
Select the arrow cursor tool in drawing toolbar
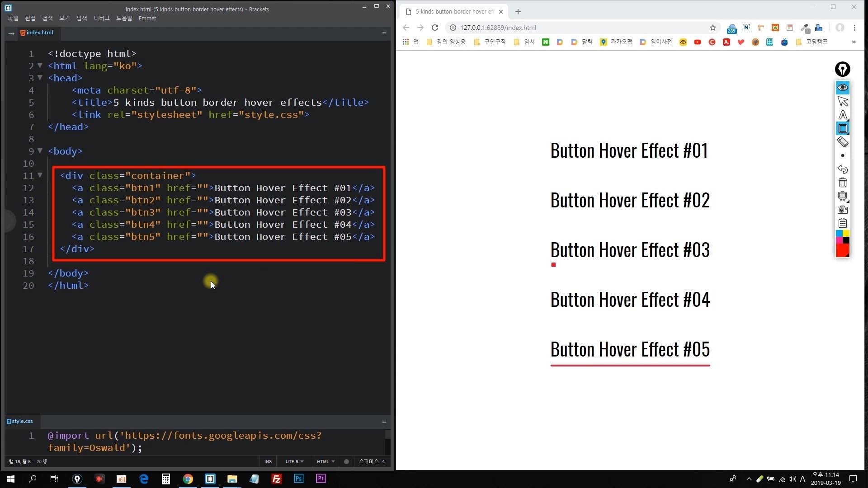(842, 101)
